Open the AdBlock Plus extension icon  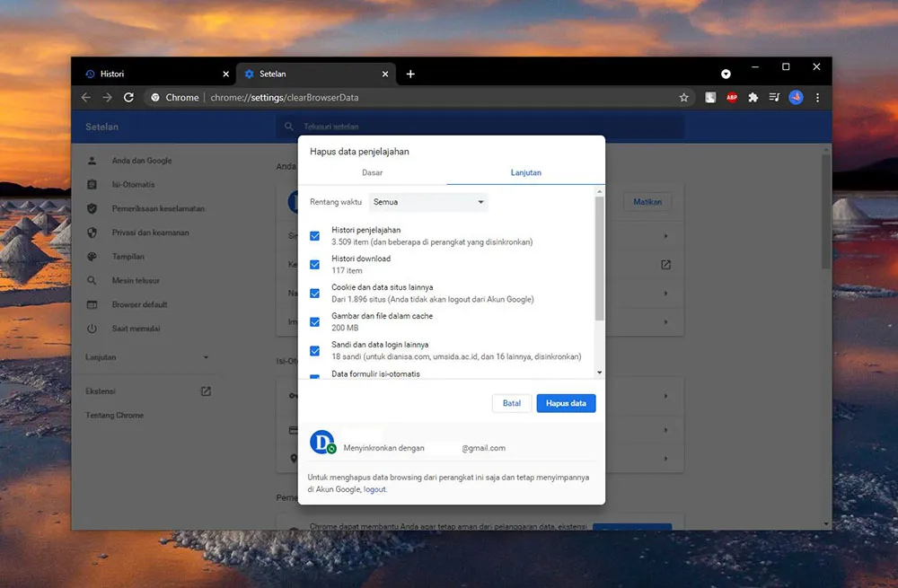coord(732,97)
